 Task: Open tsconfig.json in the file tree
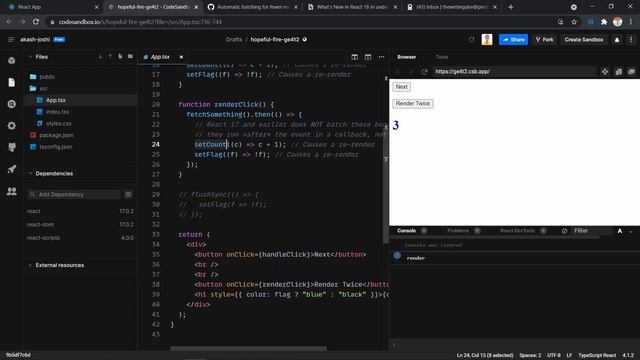(x=56, y=147)
